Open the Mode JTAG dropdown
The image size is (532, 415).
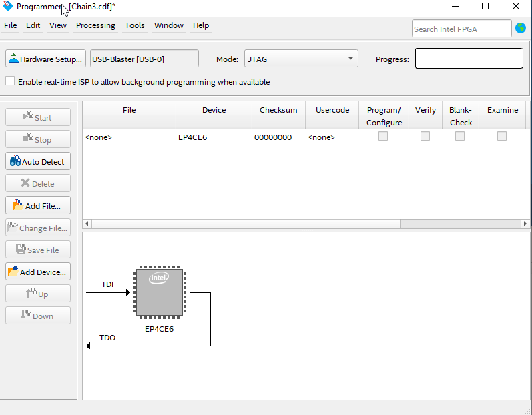[x=301, y=59]
